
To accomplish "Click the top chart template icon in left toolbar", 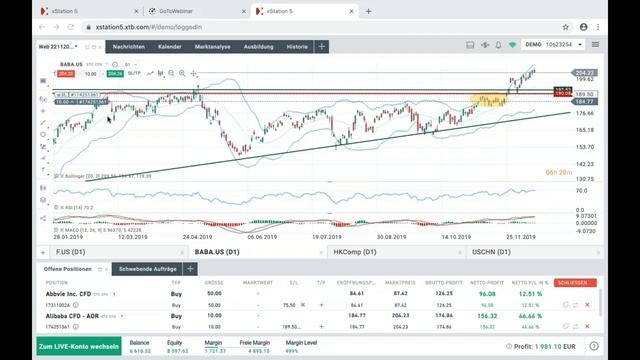I will coord(43,81).
